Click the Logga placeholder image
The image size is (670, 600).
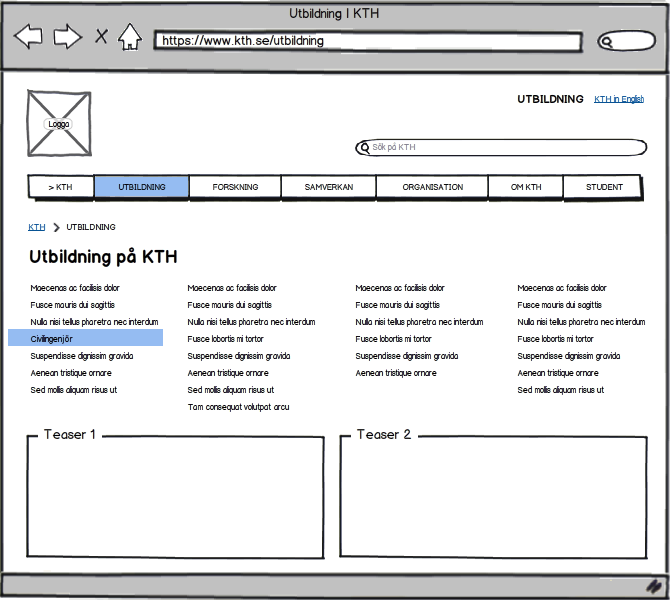tap(59, 123)
